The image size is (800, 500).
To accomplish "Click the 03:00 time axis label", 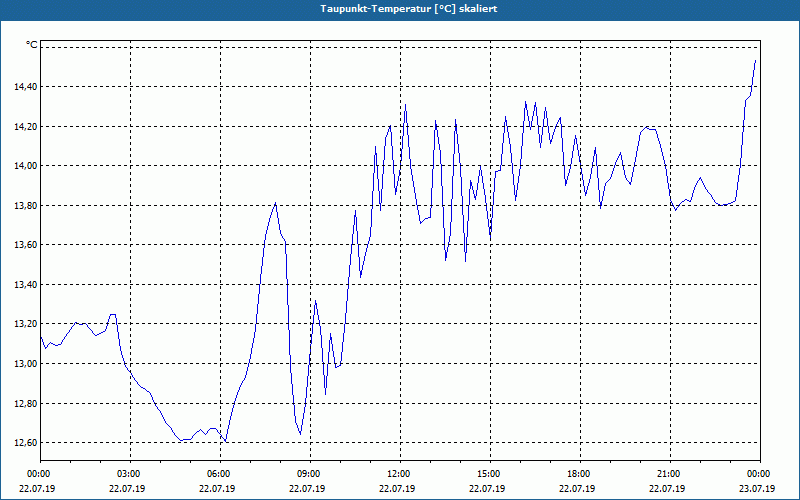I will (131, 474).
